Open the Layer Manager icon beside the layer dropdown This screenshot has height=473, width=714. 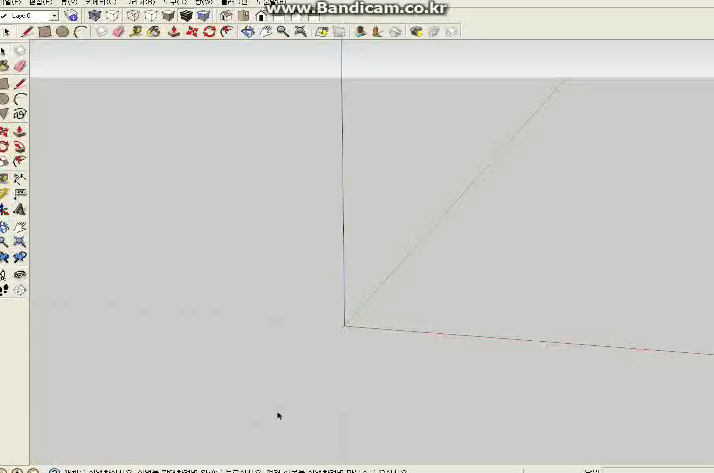click(71, 16)
